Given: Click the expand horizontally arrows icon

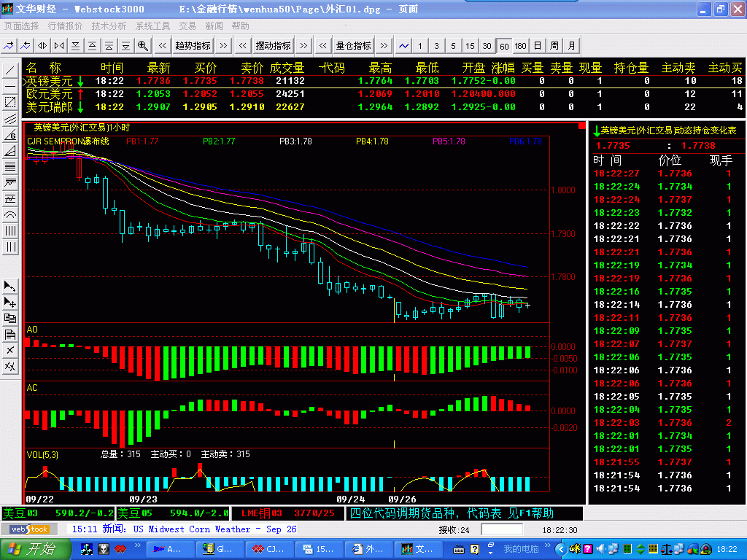Looking at the screenshot, I should pos(42,46).
